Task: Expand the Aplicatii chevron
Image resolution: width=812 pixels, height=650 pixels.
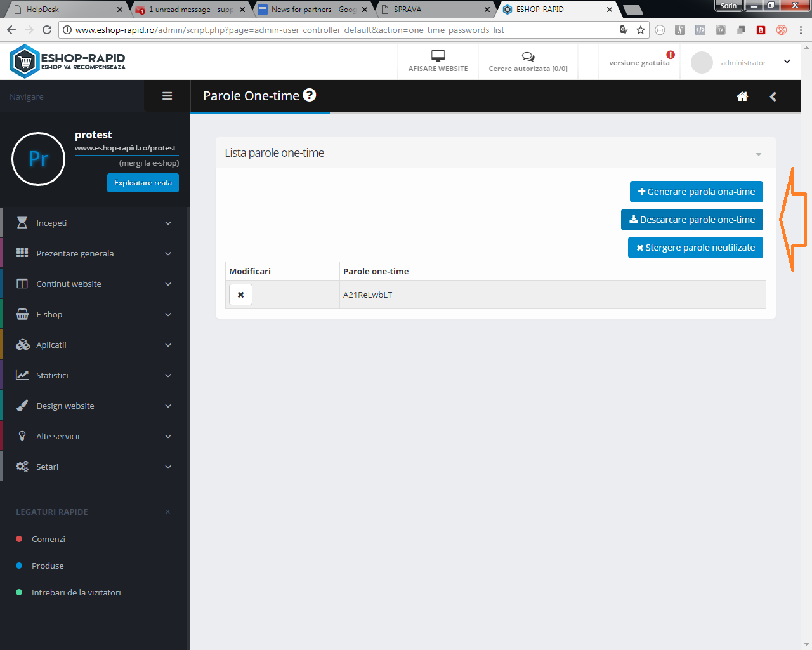Action: 168,345
